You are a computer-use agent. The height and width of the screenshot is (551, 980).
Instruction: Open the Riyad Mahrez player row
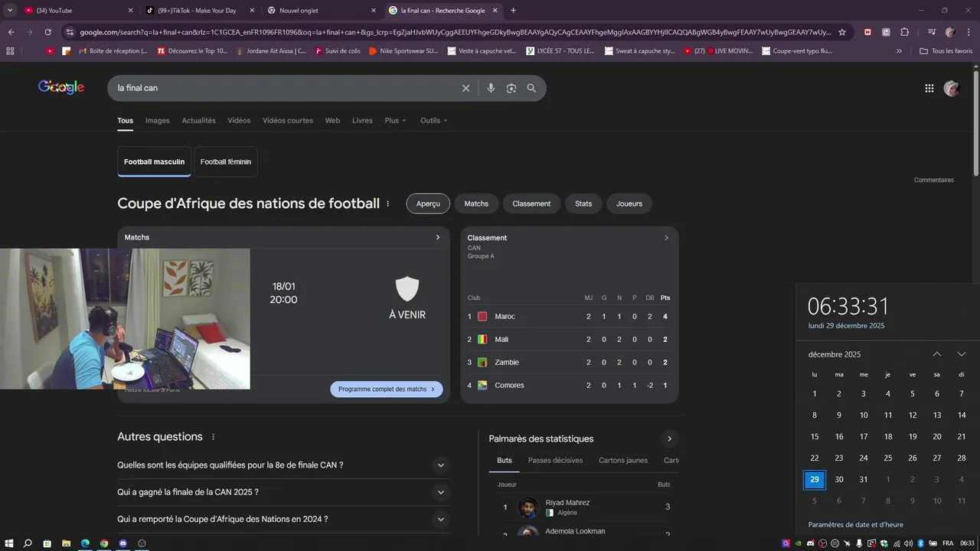[583, 507]
